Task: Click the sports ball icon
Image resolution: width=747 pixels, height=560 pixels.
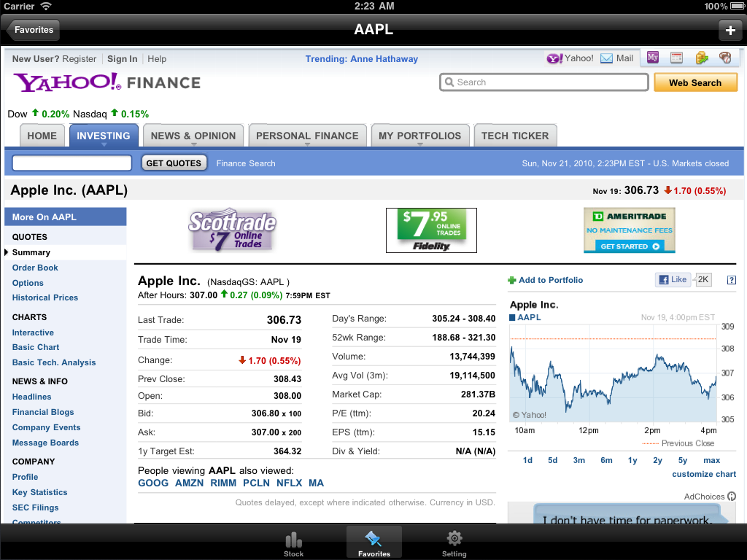Action: 725,58
